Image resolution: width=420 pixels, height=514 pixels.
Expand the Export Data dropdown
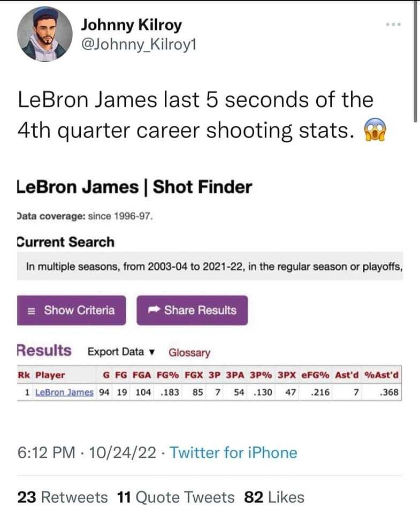pos(121,352)
